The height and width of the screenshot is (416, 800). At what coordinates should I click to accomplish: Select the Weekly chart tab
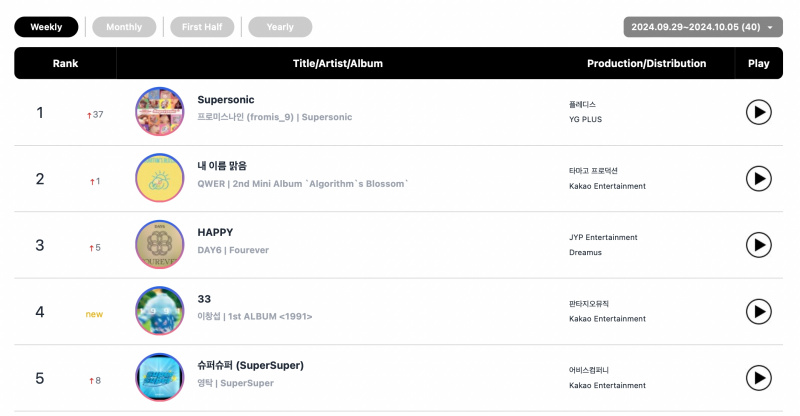[46, 27]
